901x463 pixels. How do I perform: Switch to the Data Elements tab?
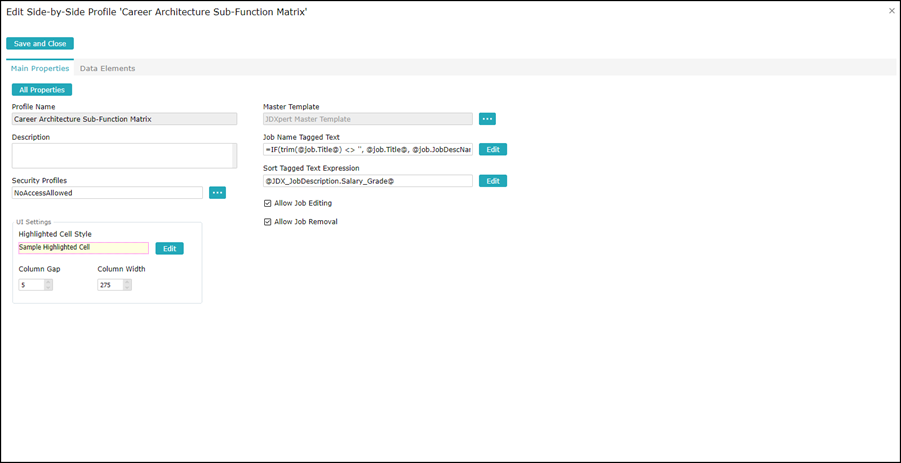tap(107, 69)
